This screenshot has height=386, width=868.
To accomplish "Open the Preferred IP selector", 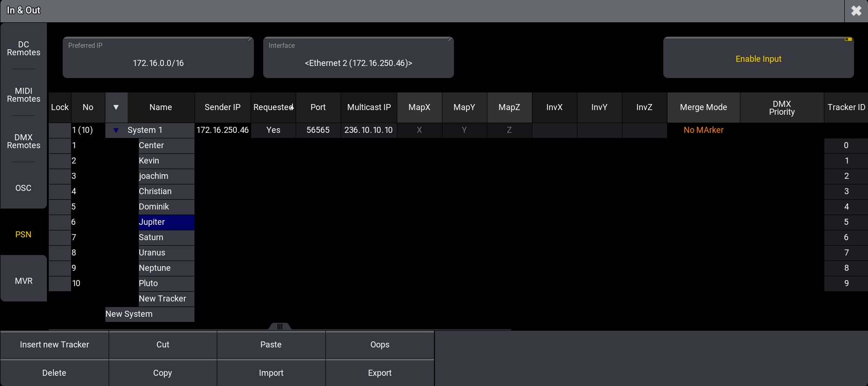I will point(158,58).
